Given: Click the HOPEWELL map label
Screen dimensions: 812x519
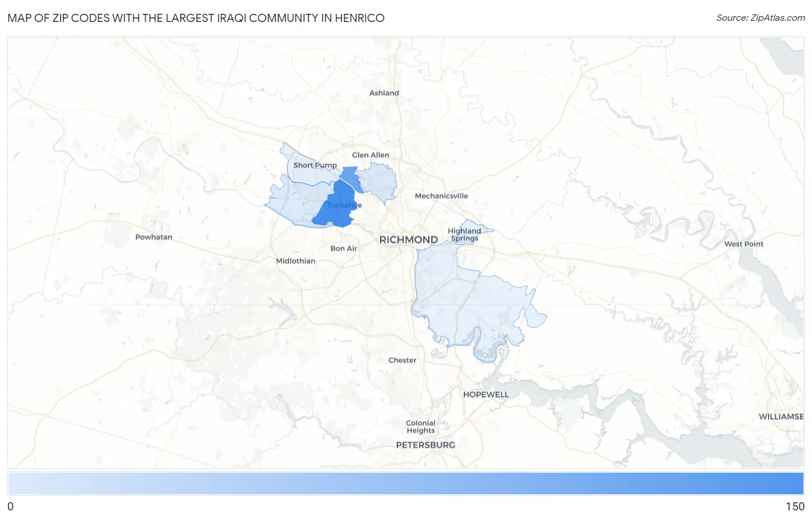Looking at the screenshot, I should 486,395.
